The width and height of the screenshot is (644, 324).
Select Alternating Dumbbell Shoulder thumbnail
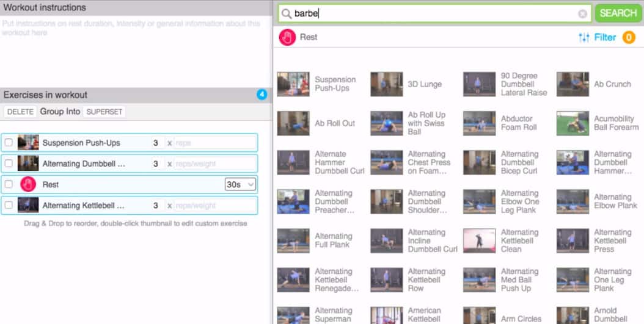click(387, 201)
